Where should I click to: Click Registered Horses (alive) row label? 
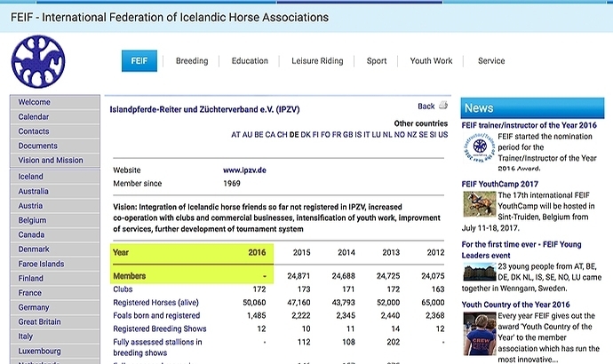(x=155, y=302)
